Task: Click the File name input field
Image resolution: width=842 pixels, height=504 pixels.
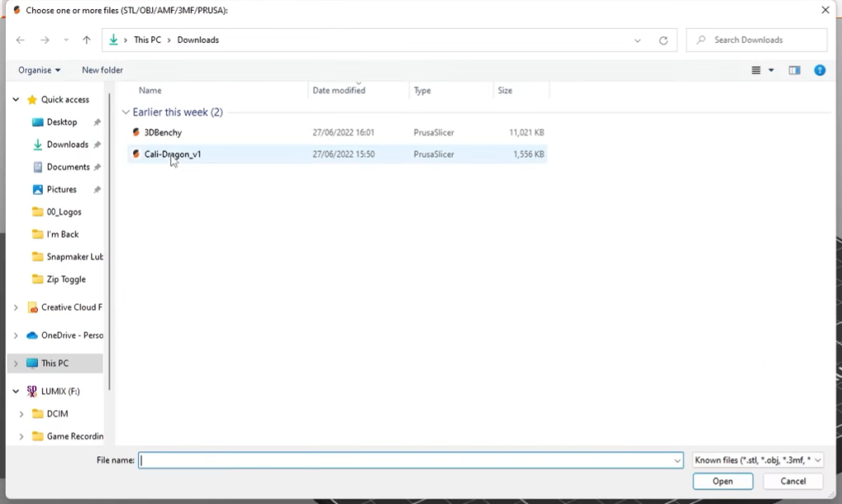Action: click(x=409, y=460)
